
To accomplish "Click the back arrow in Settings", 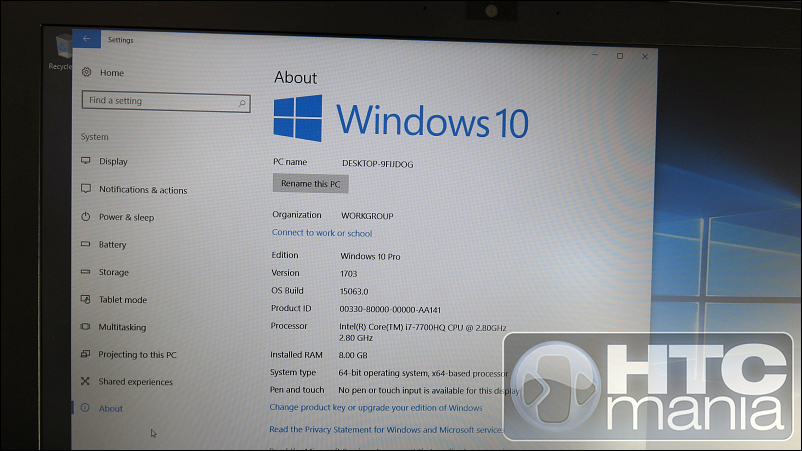I will point(86,39).
